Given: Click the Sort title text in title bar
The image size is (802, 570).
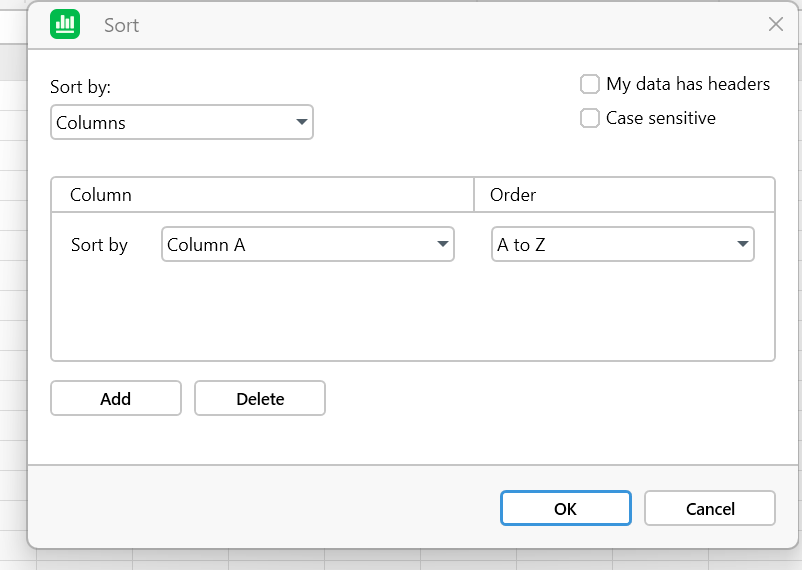Looking at the screenshot, I should pos(121,25).
